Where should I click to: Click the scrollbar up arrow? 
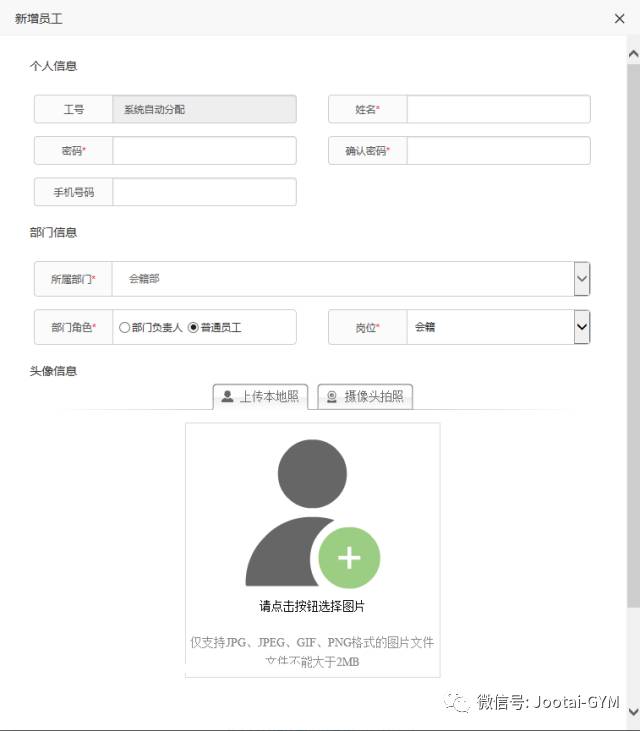tap(633, 54)
